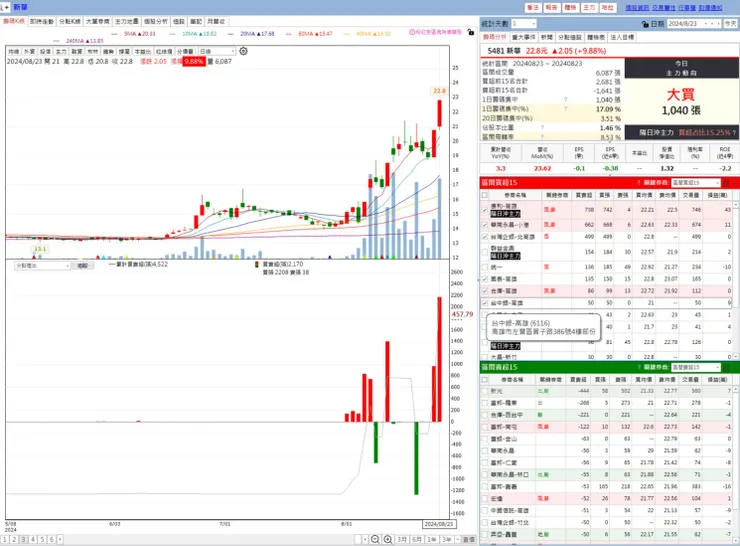This screenshot has height=546, width=740.
Task: Click the 22.8 price marker on chart
Action: 439,91
